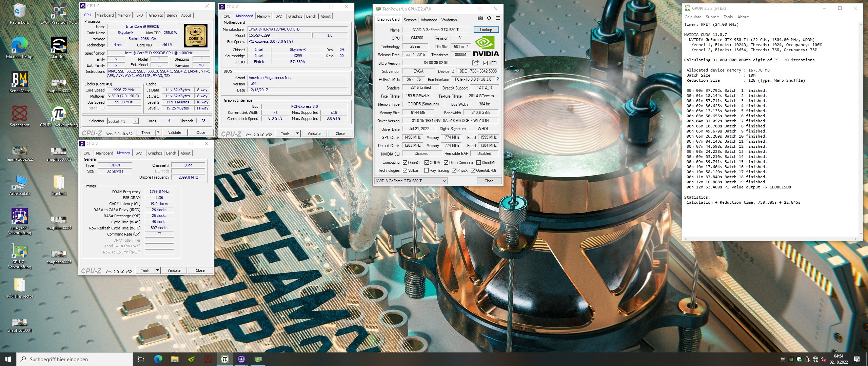The image size is (868, 366).
Task: Click the GPU-Z screenshot camera icon
Action: coord(480,18)
